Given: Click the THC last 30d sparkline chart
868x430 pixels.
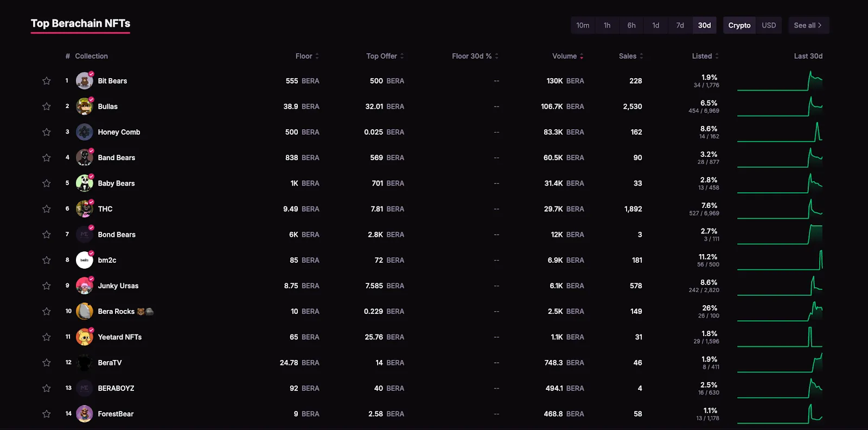Looking at the screenshot, I should [x=780, y=209].
